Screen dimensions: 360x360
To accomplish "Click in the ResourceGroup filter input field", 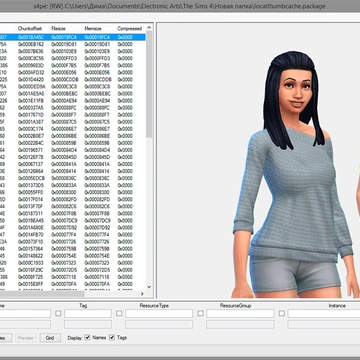I will pyautogui.click(x=240, y=313).
